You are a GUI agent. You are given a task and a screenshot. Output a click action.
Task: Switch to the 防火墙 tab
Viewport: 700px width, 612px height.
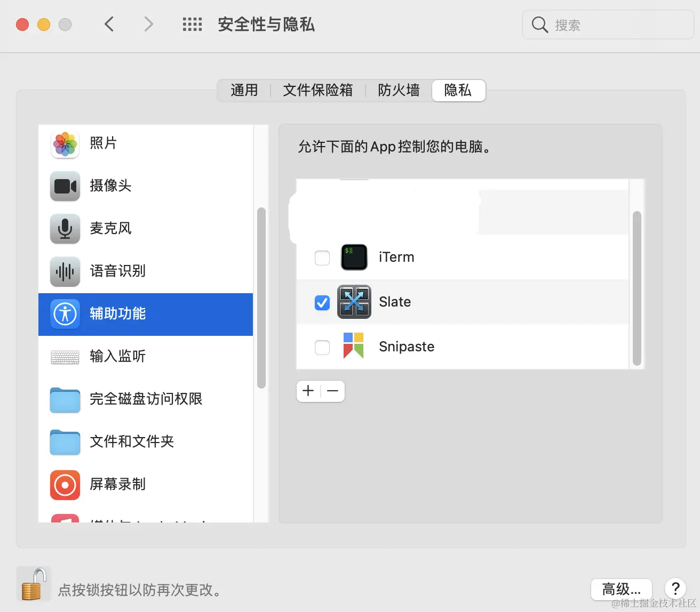(399, 90)
